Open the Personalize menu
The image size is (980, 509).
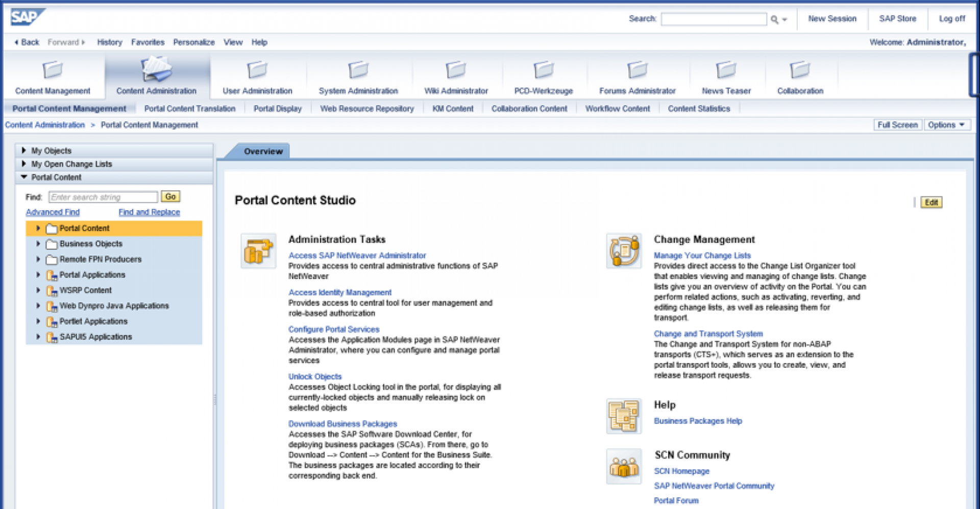(193, 42)
